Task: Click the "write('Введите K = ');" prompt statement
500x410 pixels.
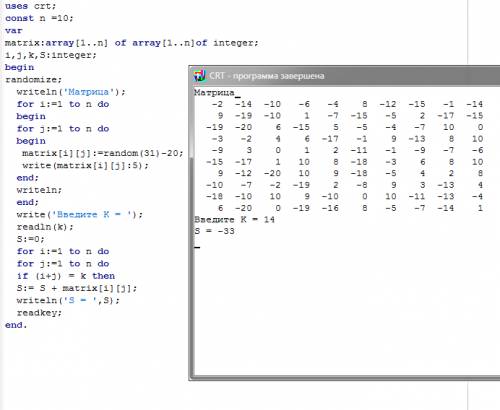Action: [x=80, y=214]
